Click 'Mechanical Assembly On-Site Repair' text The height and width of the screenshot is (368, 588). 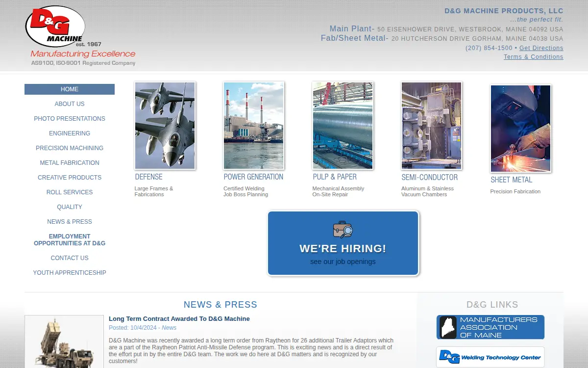pos(339,191)
